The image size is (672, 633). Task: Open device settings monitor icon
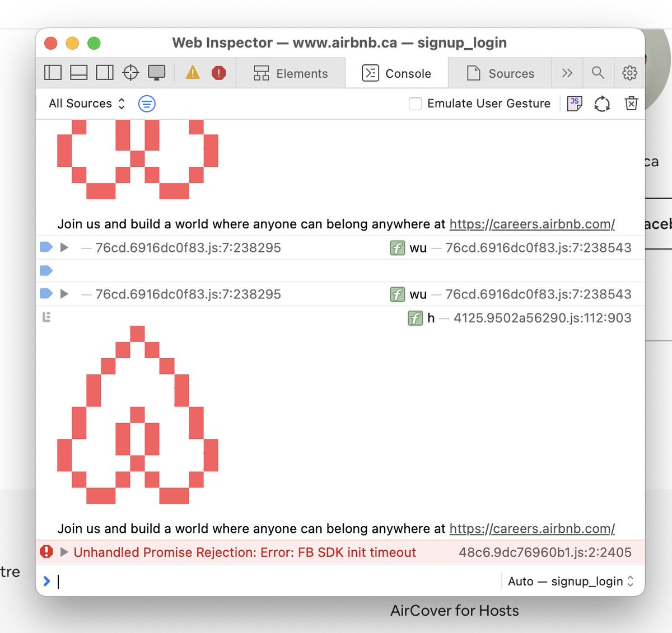(157, 73)
